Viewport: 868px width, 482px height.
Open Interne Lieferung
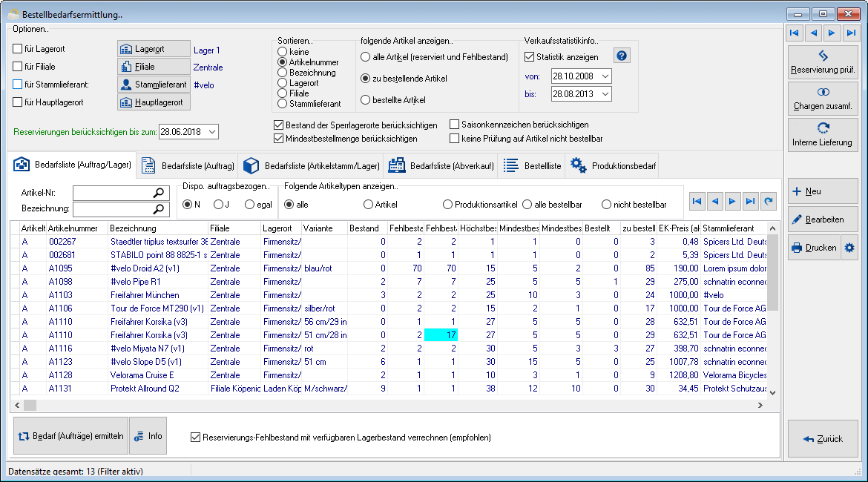click(823, 135)
